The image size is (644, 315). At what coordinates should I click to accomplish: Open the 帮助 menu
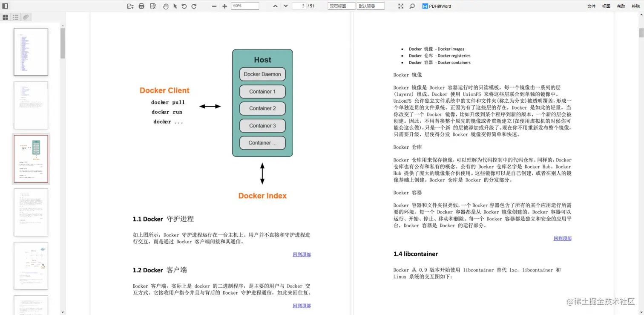621,6
